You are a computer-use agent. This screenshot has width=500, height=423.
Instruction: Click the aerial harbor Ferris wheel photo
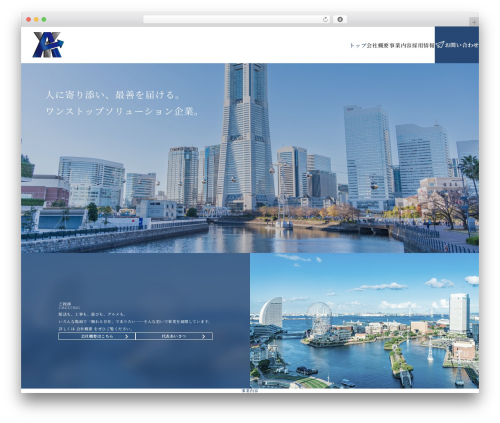[364, 320]
